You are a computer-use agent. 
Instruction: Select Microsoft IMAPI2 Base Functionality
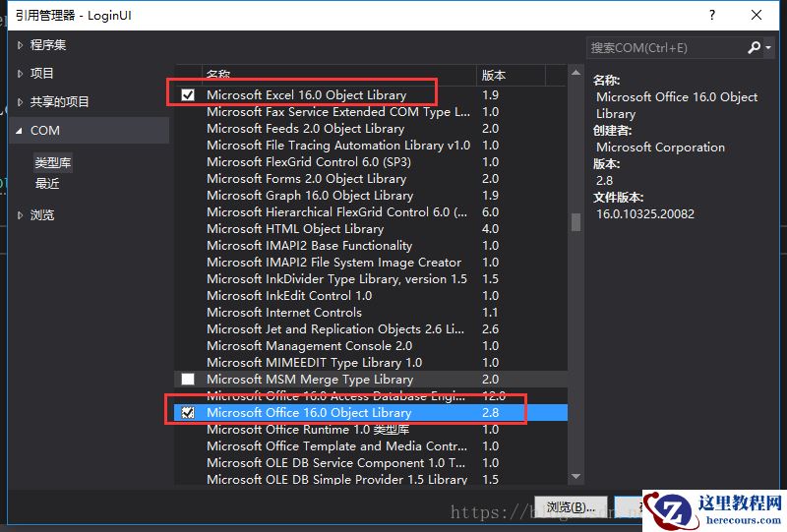pos(372,246)
